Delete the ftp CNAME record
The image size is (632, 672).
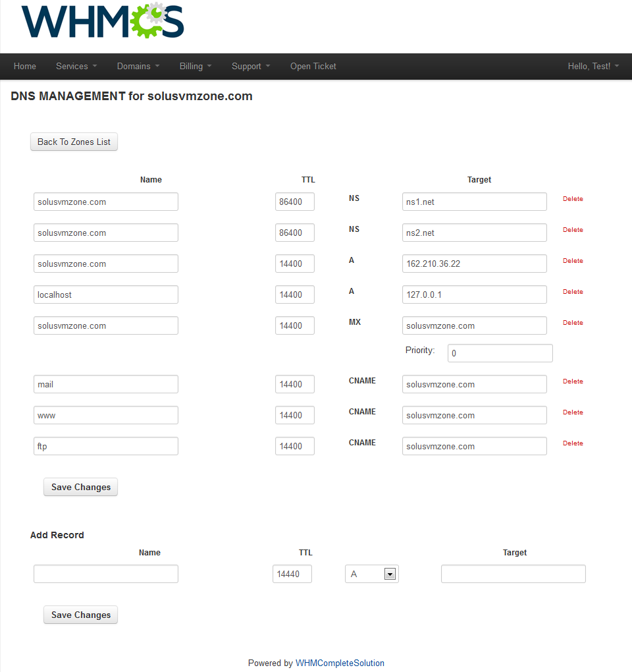click(573, 443)
